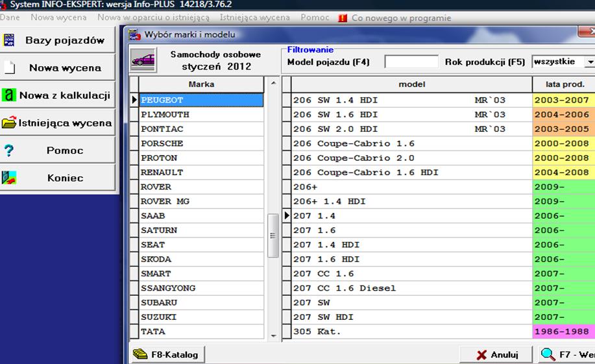Click the pink car vehicle type icon
Viewport: 595px width, 364px height.
coord(143,60)
